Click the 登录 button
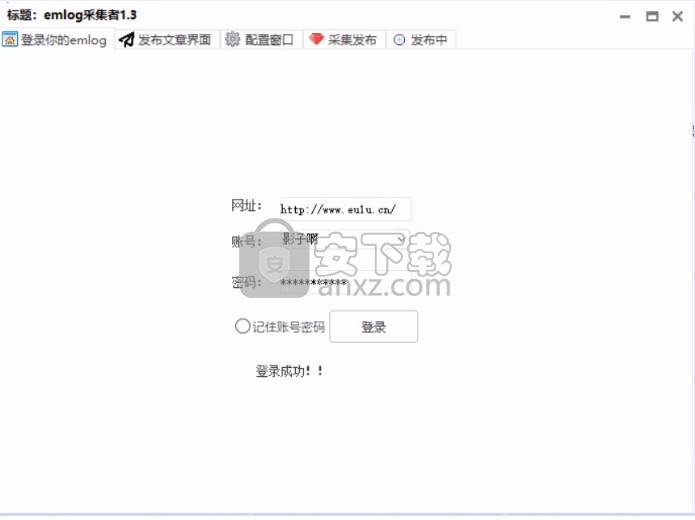This screenshot has width=695, height=520. pos(373,326)
